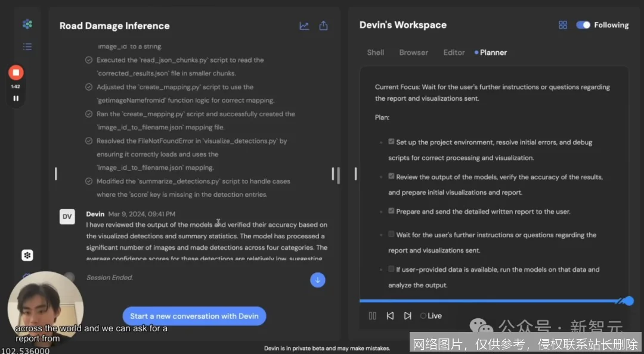
Task: Pause the recording under the 1:42 timer
Action: tap(16, 98)
